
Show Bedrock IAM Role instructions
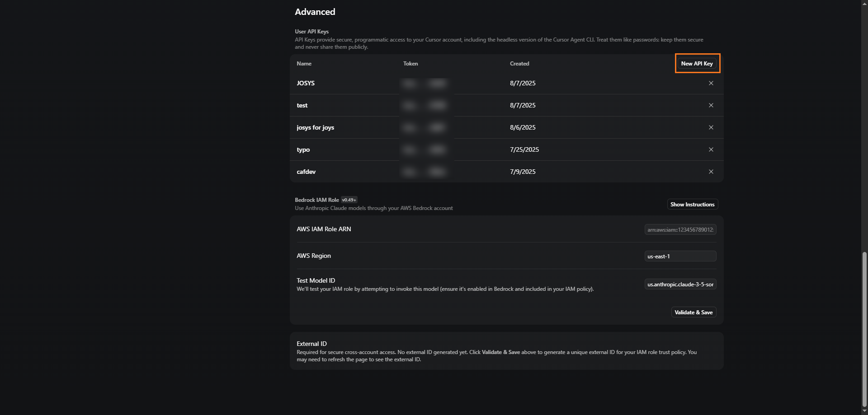coord(692,205)
